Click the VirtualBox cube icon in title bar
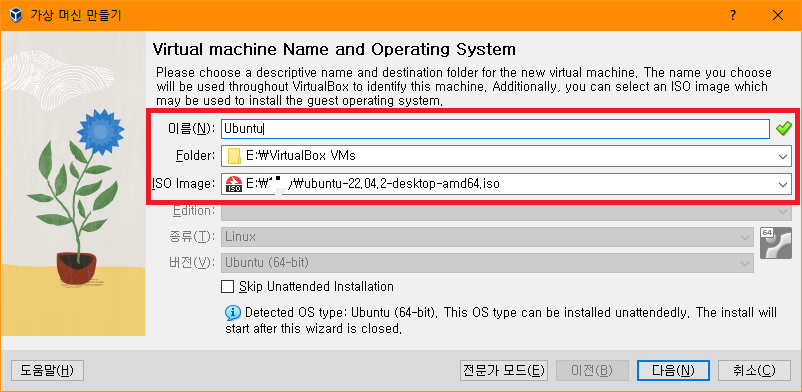The image size is (802, 392). (16, 15)
